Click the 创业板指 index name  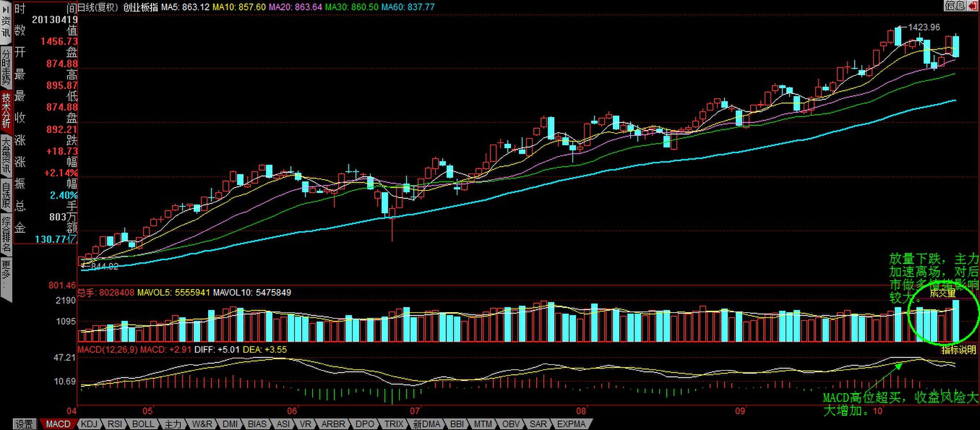pos(140,7)
